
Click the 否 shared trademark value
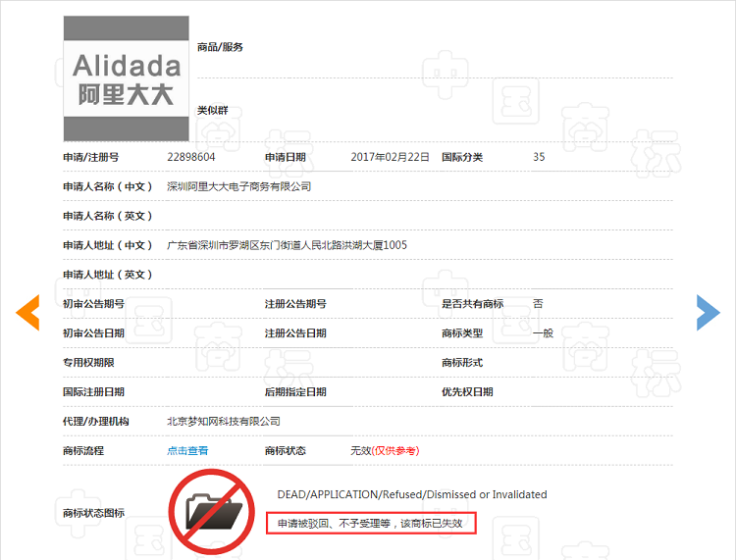pos(538,304)
